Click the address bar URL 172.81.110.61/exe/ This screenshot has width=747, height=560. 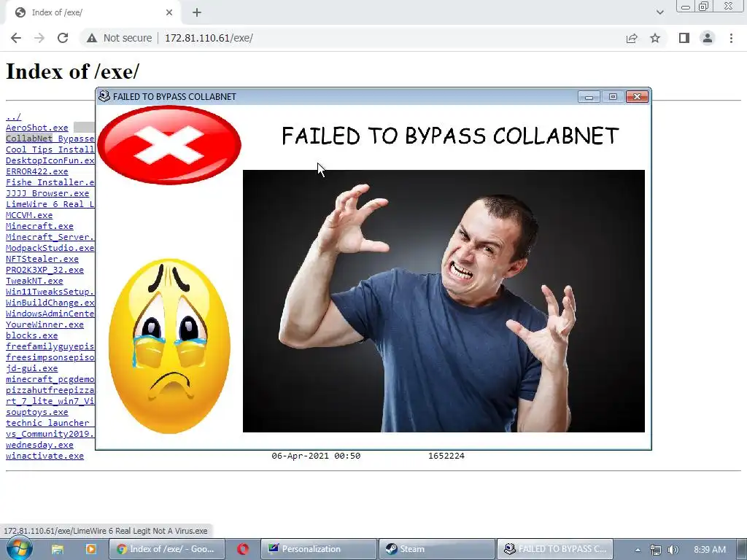[209, 38]
